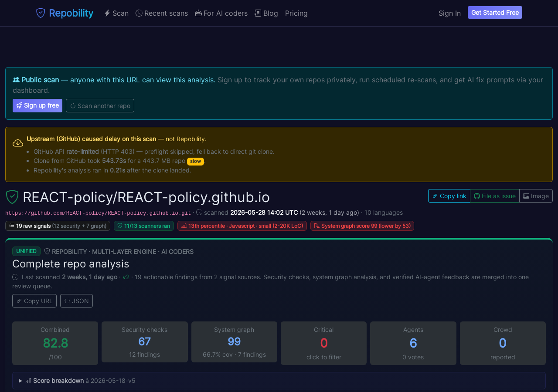Click the Copy URL button
558x392 pixels.
(34, 301)
